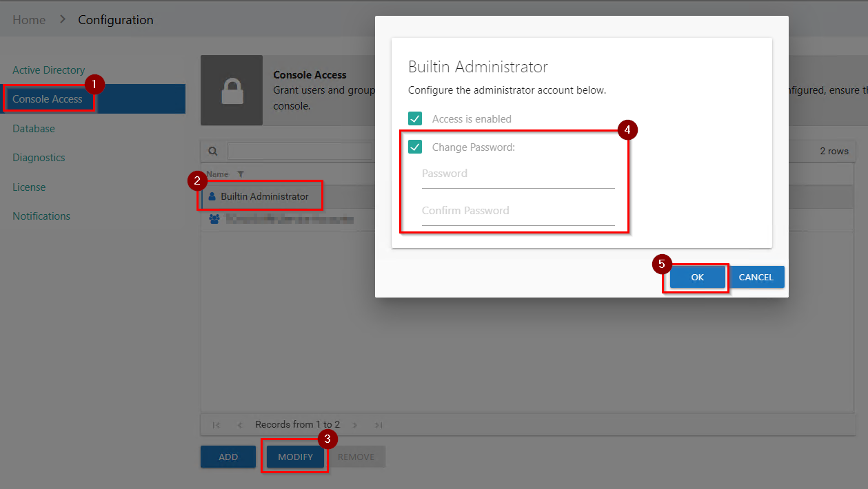Advance to the next records page

pyautogui.click(x=354, y=425)
